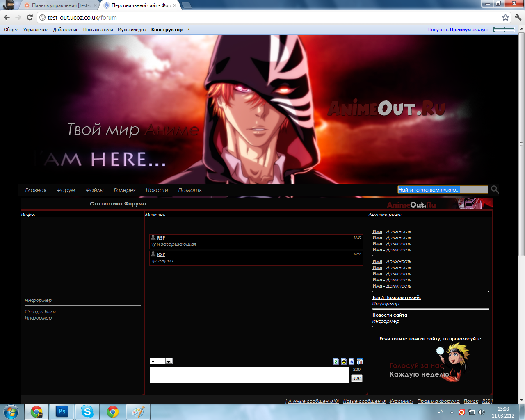This screenshot has height=420, width=525.
Task: Open Chrome wrench settings menu
Action: pos(518,17)
